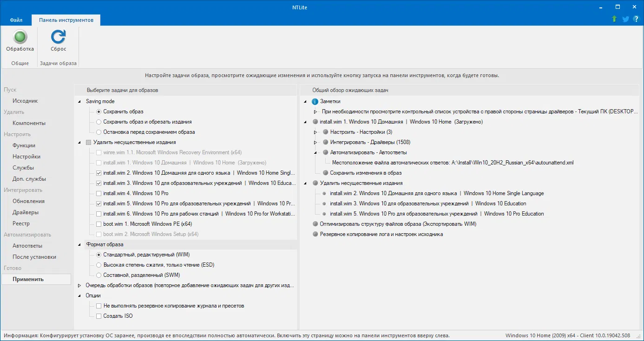The height and width of the screenshot is (341, 644).
Task: Click the green up-arrow update icon
Action: point(614,19)
